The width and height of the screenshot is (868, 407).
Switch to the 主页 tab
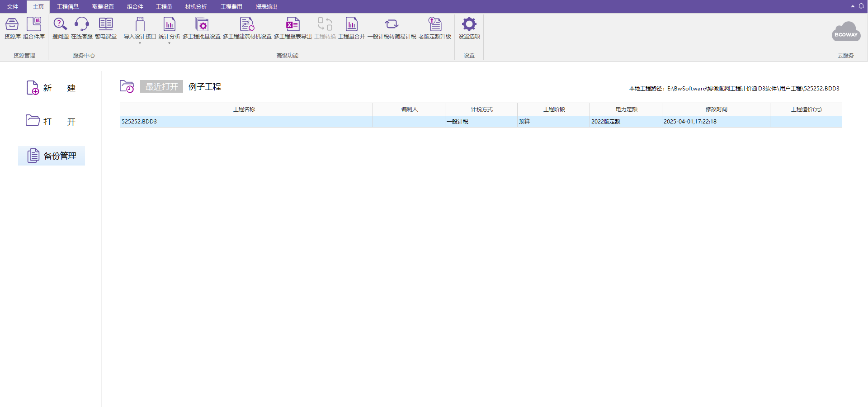point(38,7)
